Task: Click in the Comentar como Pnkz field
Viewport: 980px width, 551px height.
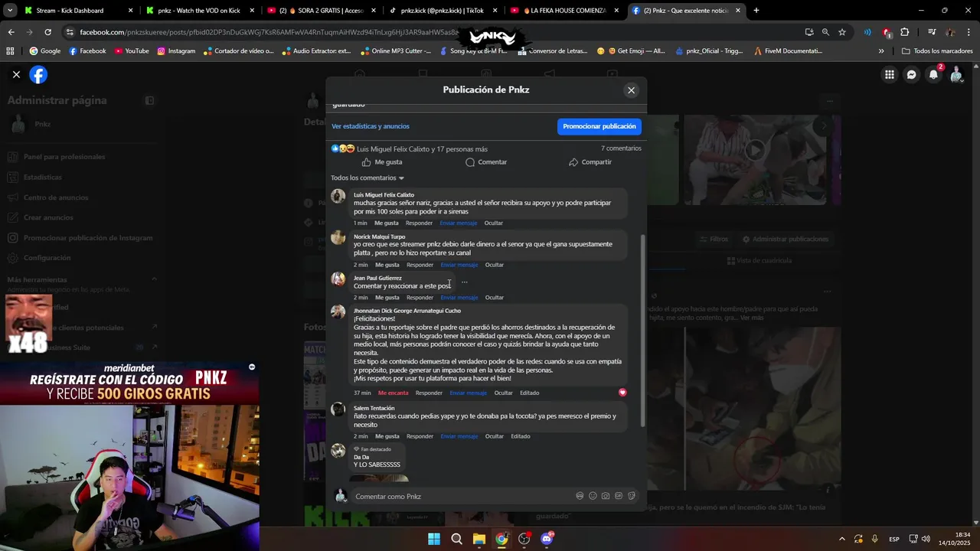Action: tap(463, 497)
